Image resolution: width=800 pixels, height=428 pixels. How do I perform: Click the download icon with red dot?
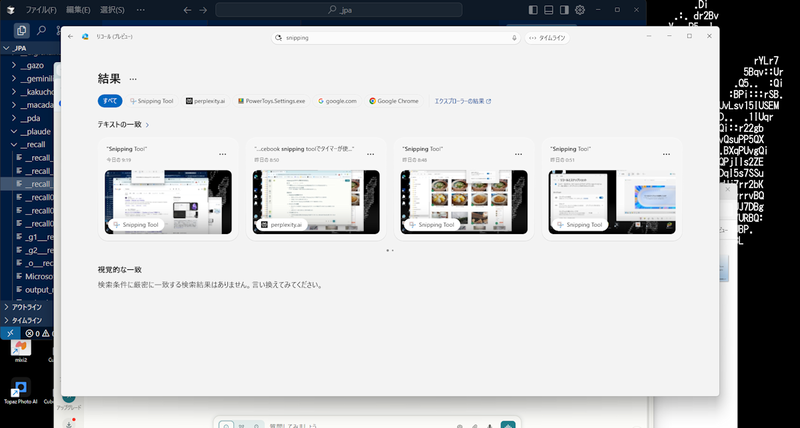pyautogui.click(x=69, y=423)
